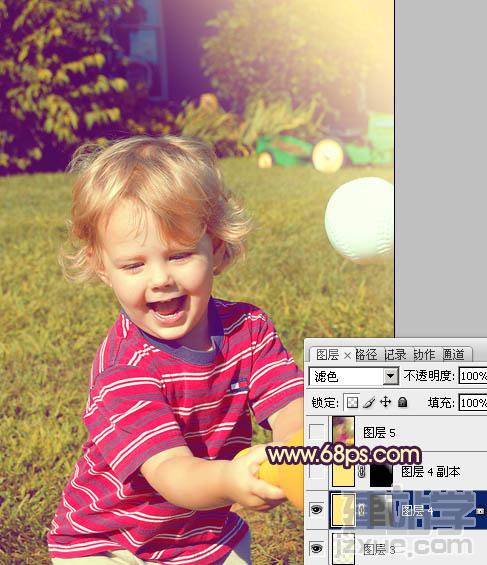
Task: Switch to the 通道 tab
Action: (x=454, y=355)
